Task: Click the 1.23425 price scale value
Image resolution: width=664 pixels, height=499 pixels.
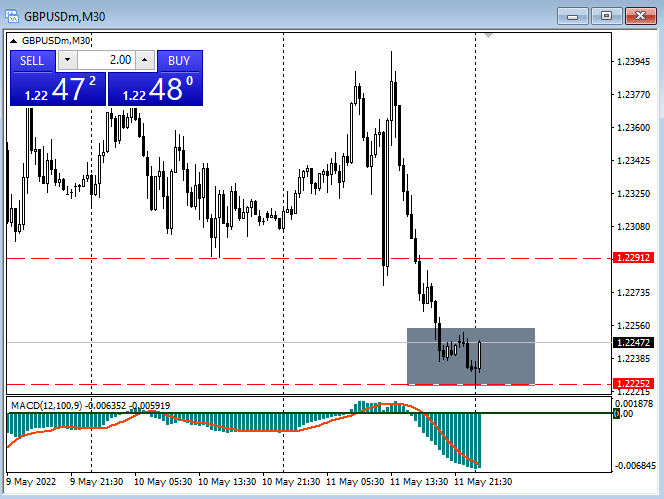Action: (633, 161)
